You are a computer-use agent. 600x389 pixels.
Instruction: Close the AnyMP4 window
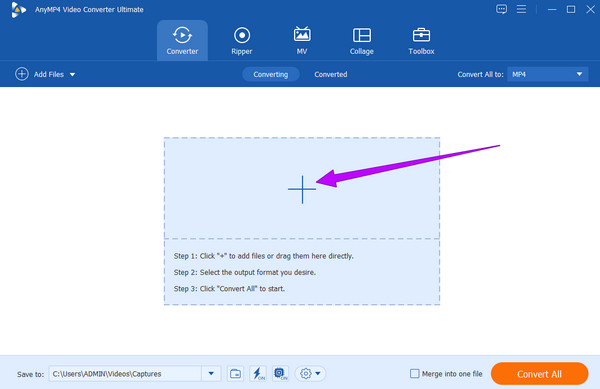pyautogui.click(x=590, y=9)
